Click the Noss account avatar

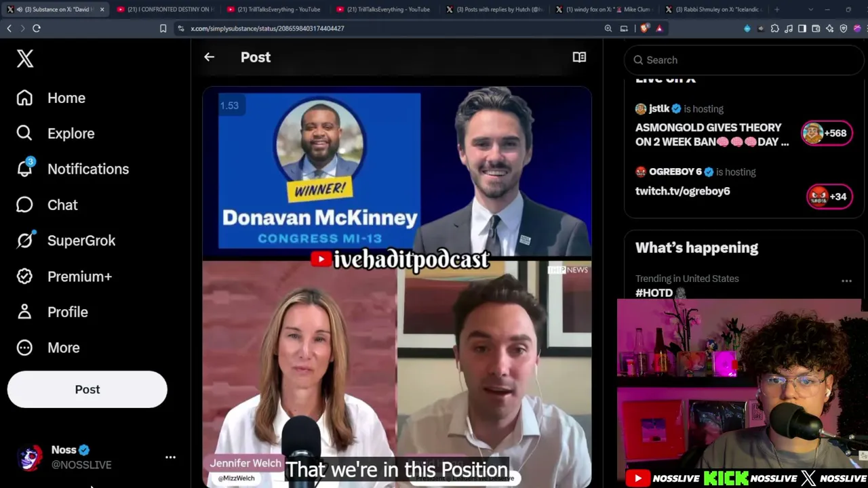[30, 457]
